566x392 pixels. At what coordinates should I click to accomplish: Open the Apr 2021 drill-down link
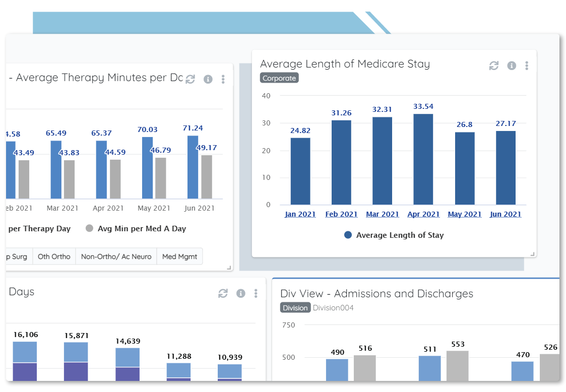tap(423, 214)
